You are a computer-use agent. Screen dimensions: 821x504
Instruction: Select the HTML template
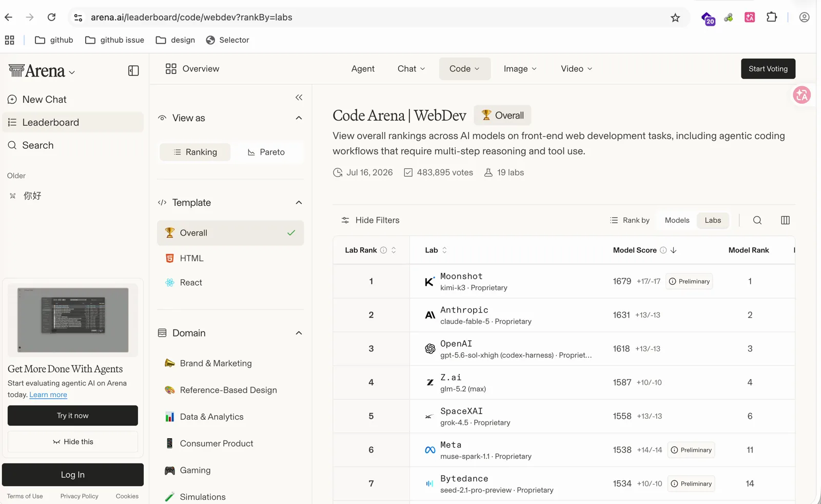coord(230,258)
